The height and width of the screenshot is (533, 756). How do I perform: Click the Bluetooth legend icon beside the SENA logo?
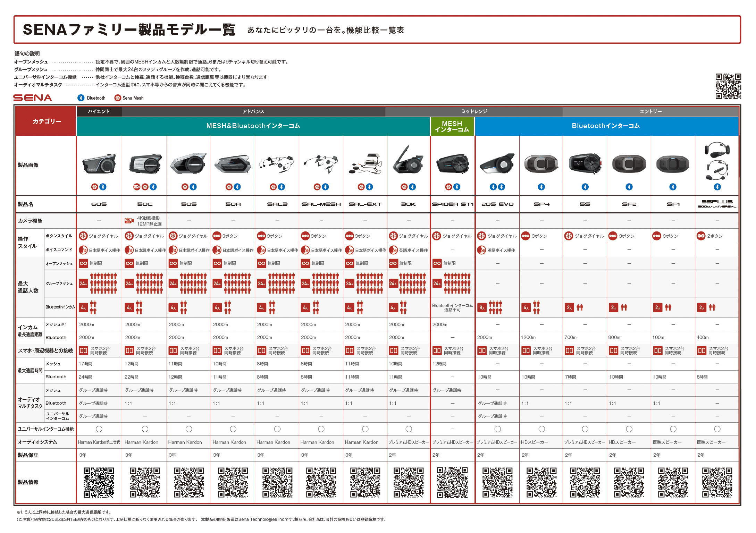tap(81, 98)
